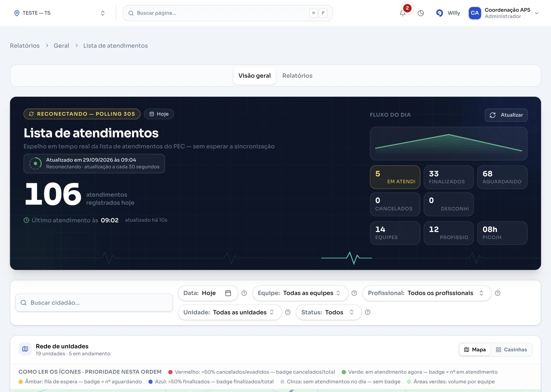The height and width of the screenshot is (392, 551).
Task: Focus the Buscar cidadão search field
Action: 94,303
